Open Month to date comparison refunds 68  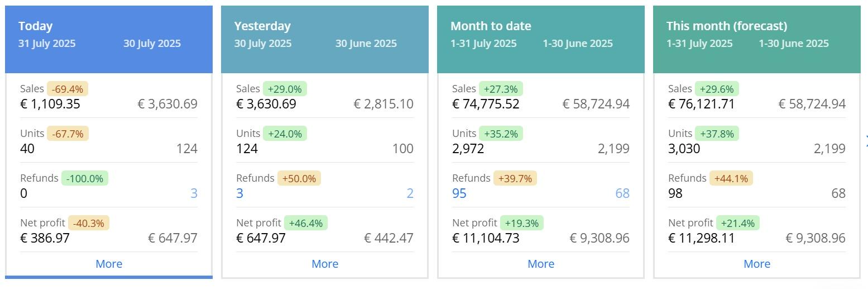click(622, 193)
